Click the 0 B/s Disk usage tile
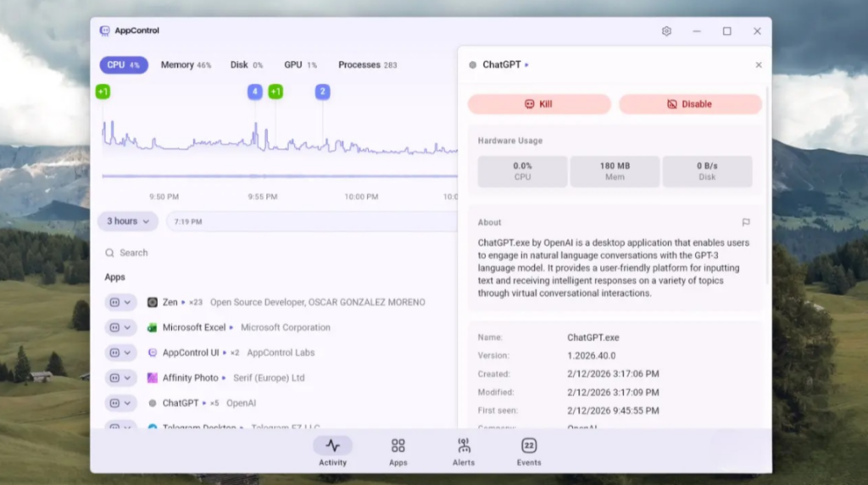 [707, 171]
